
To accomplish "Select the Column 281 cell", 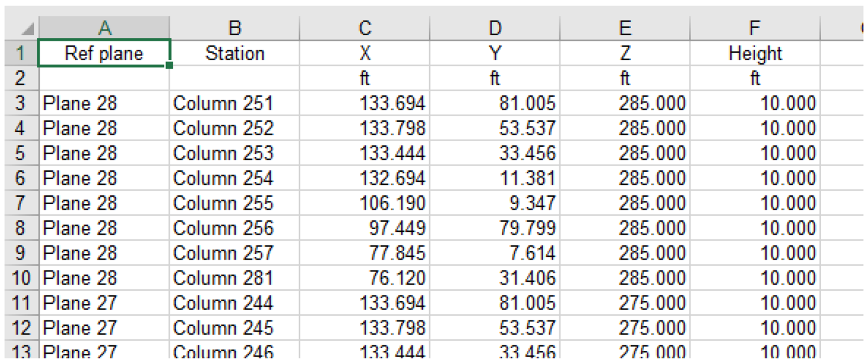I will pyautogui.click(x=235, y=278).
